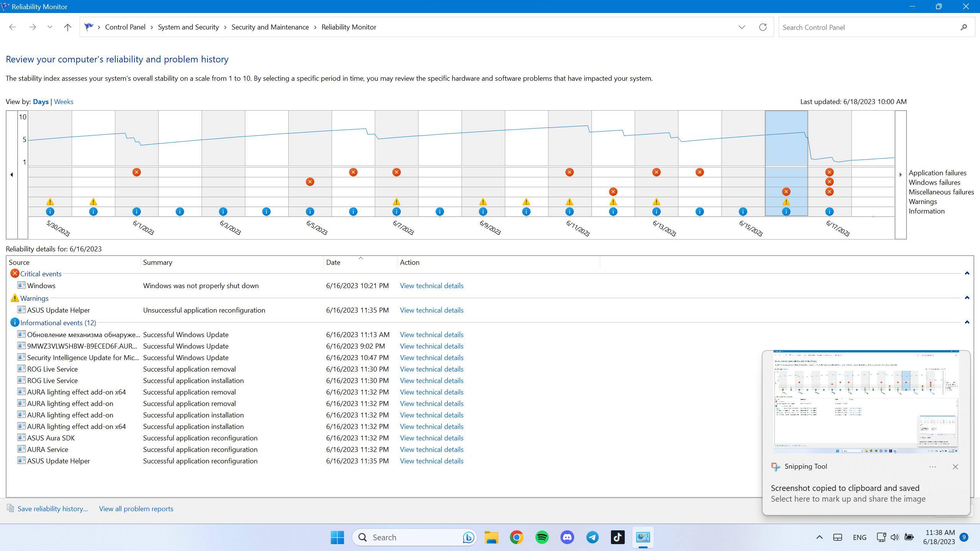Image resolution: width=980 pixels, height=551 pixels.
Task: Click the Search Control Panel field
Action: pos(868,27)
